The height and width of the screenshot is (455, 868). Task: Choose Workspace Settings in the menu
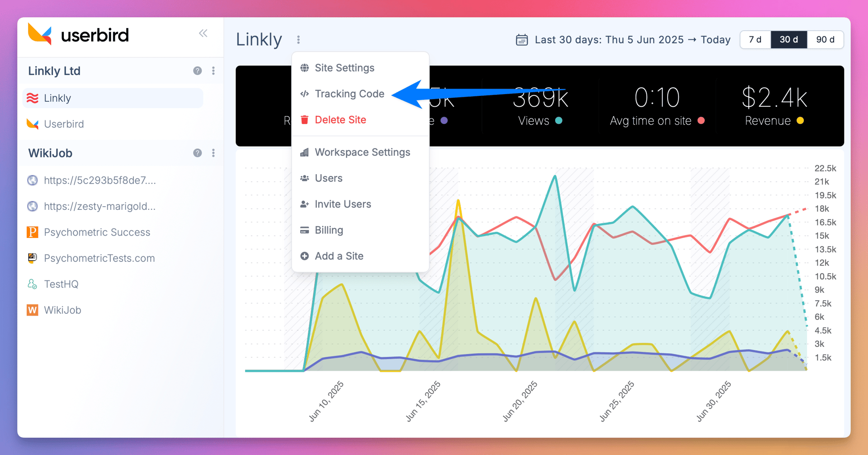pyautogui.click(x=362, y=152)
